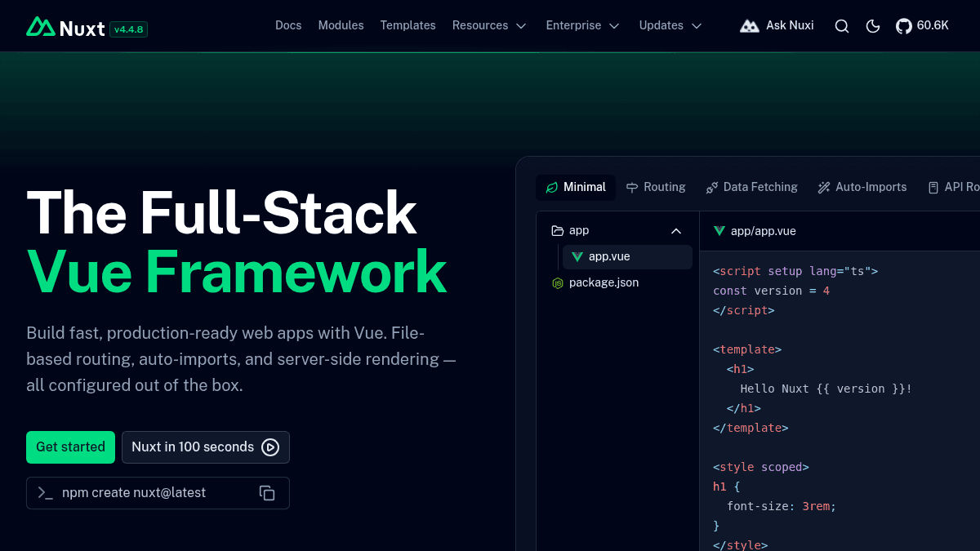The height and width of the screenshot is (551, 980).
Task: Select the npm create nuxt@latest text
Action: pyautogui.click(x=134, y=493)
